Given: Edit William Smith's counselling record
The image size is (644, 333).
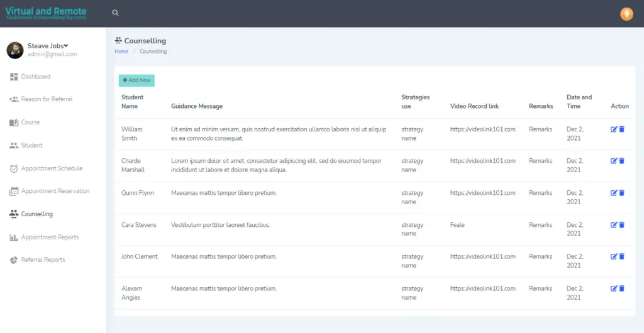Looking at the screenshot, I should [614, 129].
